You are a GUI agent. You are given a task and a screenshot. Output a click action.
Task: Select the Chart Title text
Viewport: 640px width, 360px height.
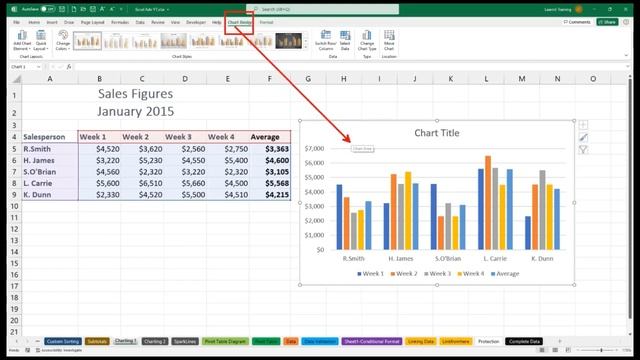(x=437, y=133)
